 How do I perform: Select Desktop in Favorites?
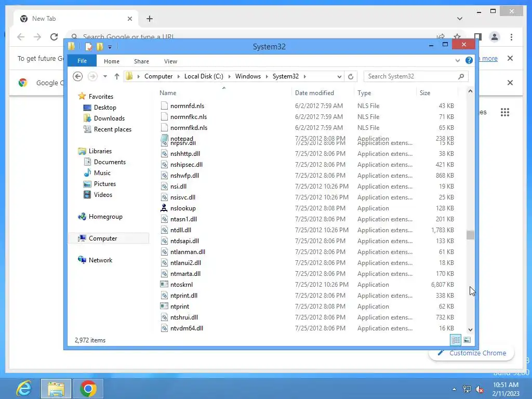(x=105, y=108)
